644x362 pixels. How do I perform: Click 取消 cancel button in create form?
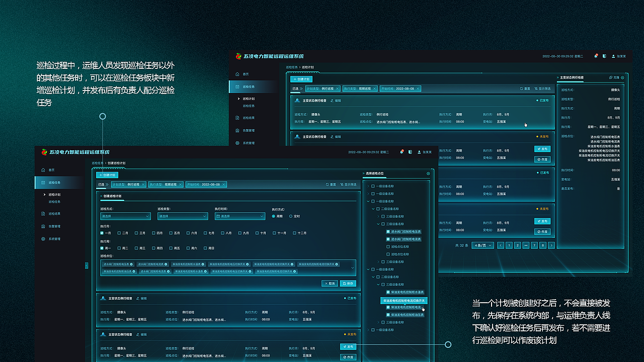[330, 283]
